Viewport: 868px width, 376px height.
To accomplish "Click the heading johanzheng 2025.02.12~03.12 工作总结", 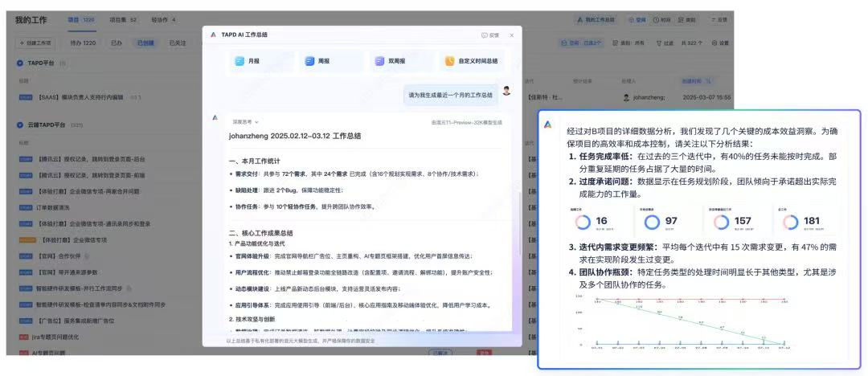I will click(x=295, y=136).
